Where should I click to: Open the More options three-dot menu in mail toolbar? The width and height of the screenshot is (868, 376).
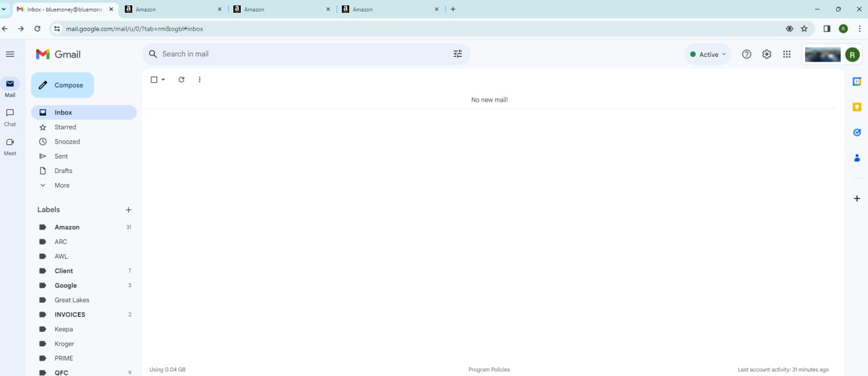pos(199,80)
